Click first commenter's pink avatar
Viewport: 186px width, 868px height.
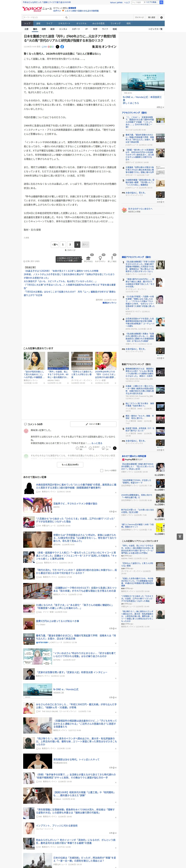pyautogui.click(x=26, y=431)
